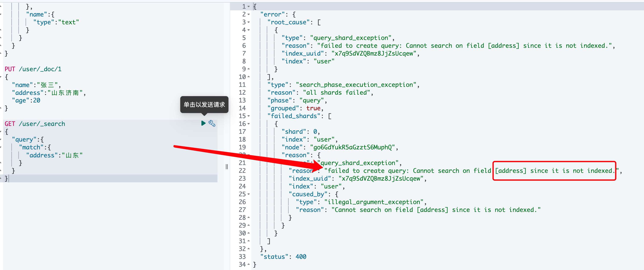The width and height of the screenshot is (644, 270).
Task: Click the "status": 400 line in response
Action: click(283, 256)
